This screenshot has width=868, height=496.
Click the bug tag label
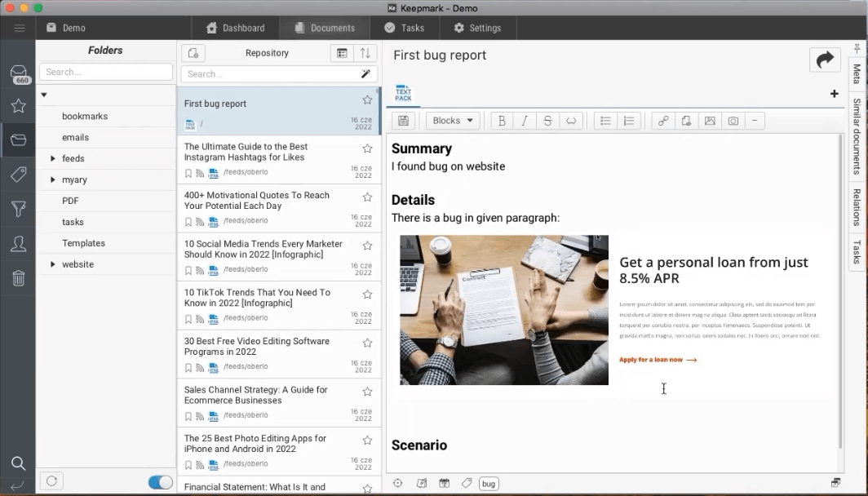(x=488, y=483)
